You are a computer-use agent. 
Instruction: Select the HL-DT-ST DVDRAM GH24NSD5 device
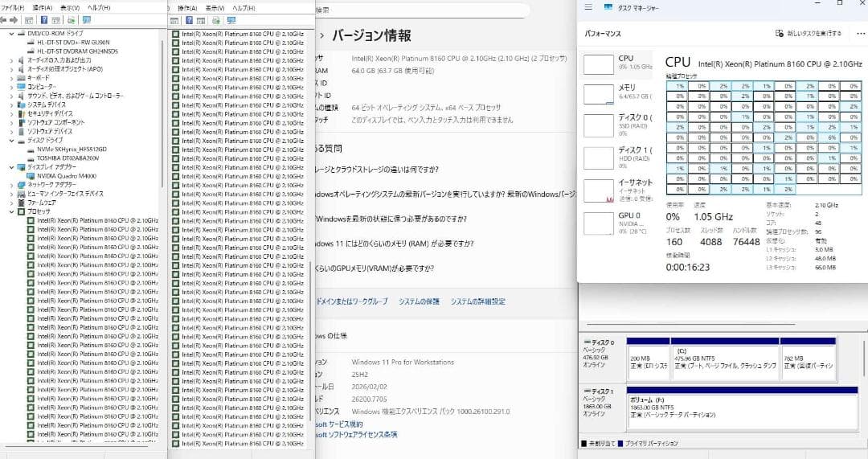pyautogui.click(x=77, y=51)
